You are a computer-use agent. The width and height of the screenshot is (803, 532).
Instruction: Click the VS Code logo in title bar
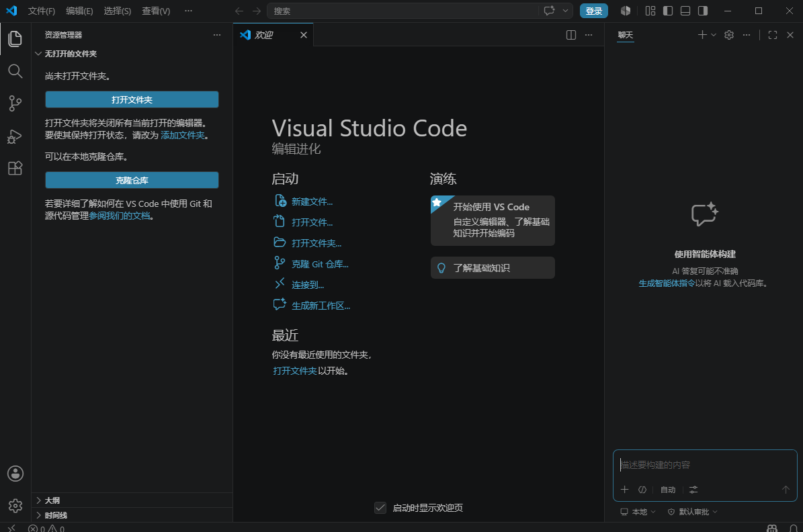pyautogui.click(x=11, y=11)
